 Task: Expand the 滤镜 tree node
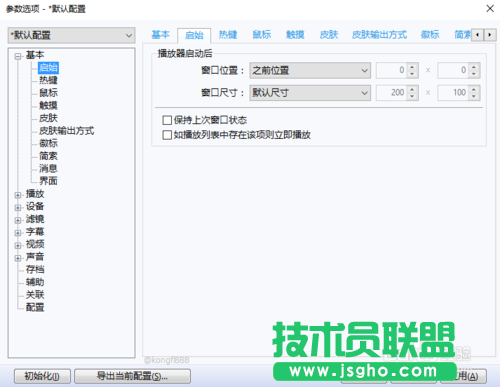(x=18, y=220)
